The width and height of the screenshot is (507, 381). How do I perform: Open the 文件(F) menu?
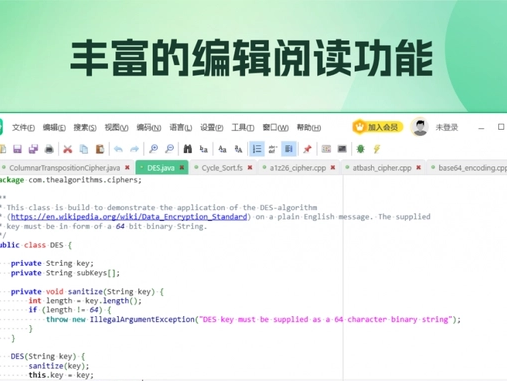click(23, 128)
